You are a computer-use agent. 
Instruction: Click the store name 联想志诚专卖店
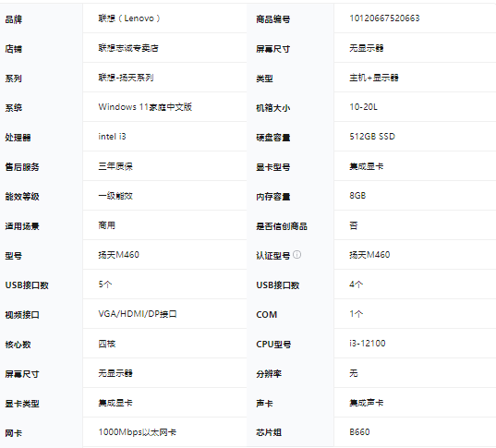128,48
